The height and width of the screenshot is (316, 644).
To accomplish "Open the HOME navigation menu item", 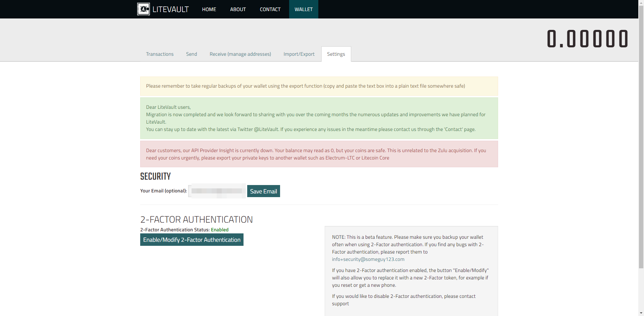I will pos(209,9).
